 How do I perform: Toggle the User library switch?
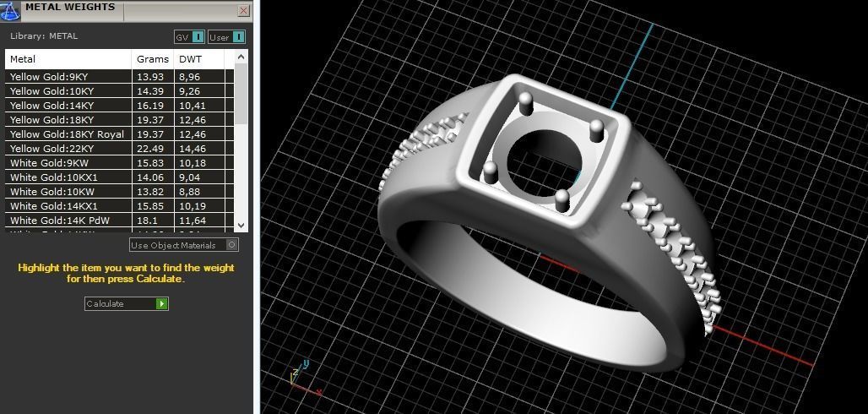tap(226, 37)
